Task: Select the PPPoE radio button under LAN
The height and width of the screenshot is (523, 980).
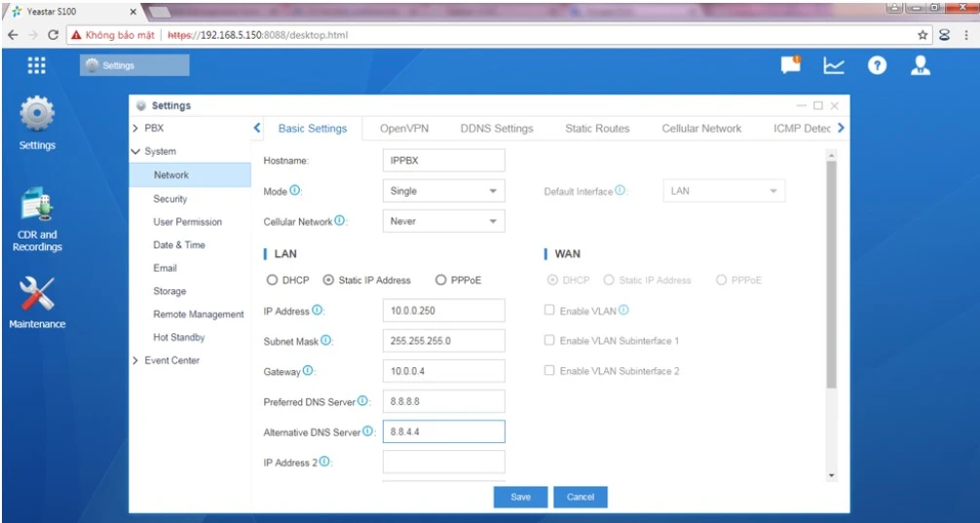Action: [441, 280]
